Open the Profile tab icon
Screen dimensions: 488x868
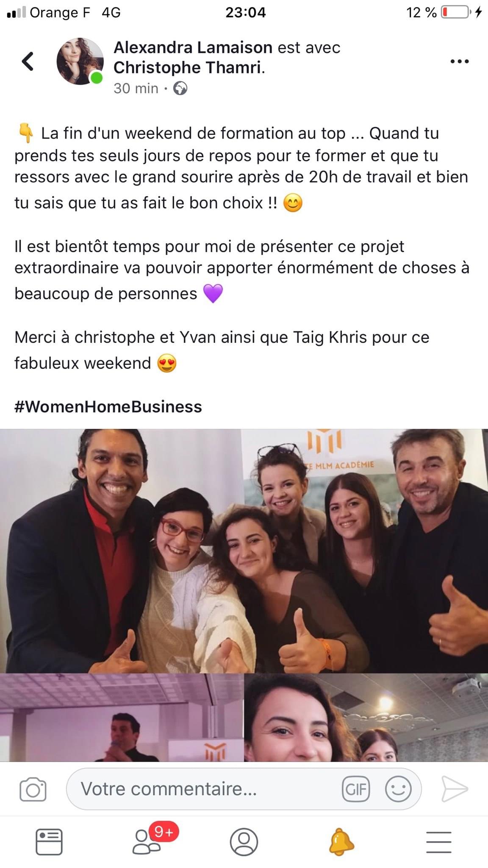coord(244,842)
